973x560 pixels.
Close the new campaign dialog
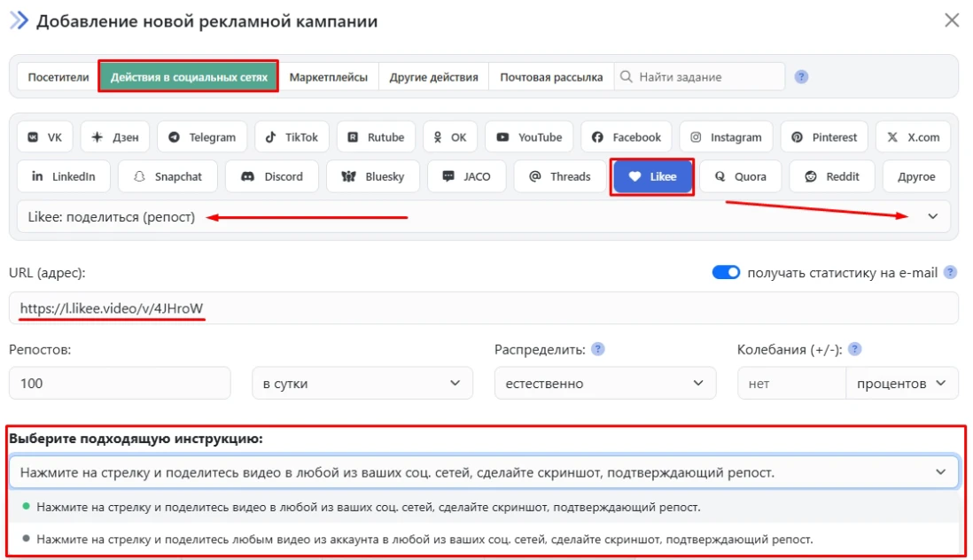pyautogui.click(x=952, y=20)
